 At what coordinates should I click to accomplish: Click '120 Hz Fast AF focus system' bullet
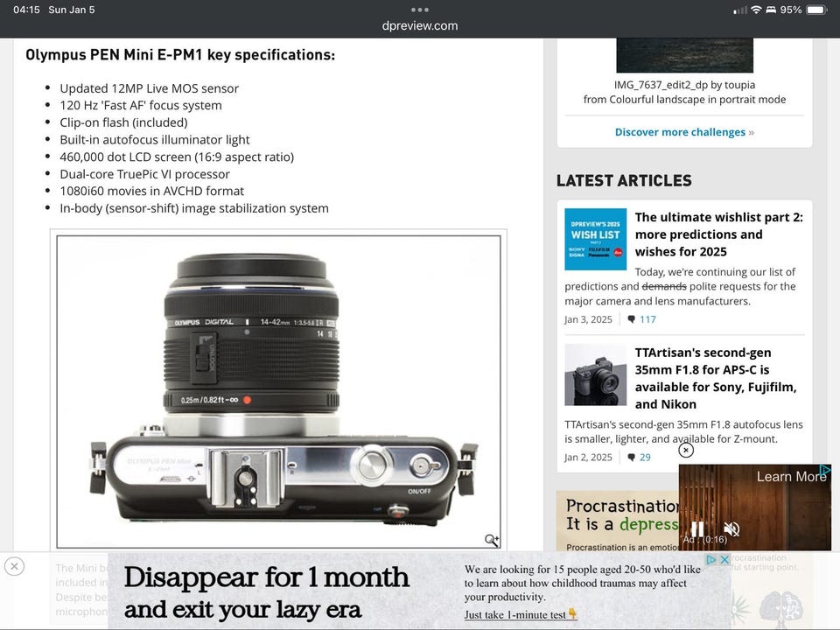(x=140, y=106)
